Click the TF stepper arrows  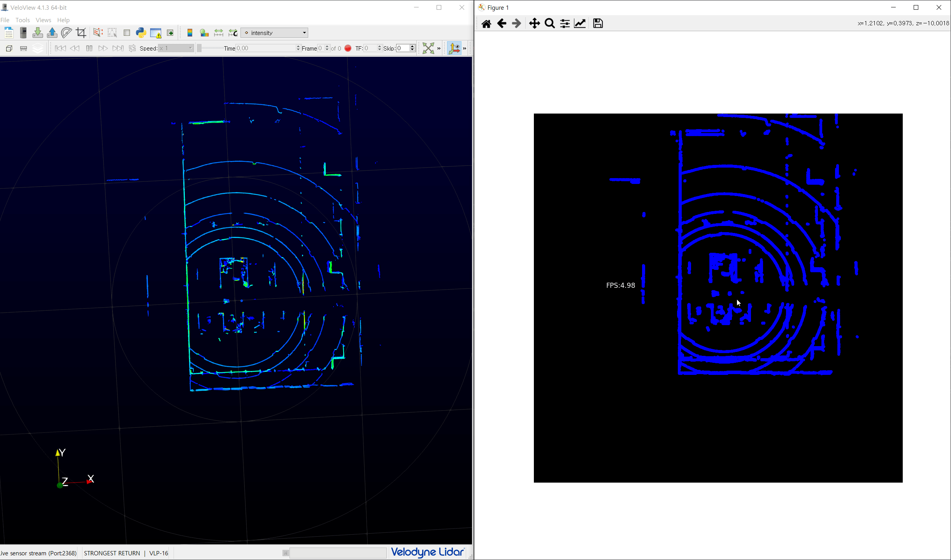coord(380,48)
